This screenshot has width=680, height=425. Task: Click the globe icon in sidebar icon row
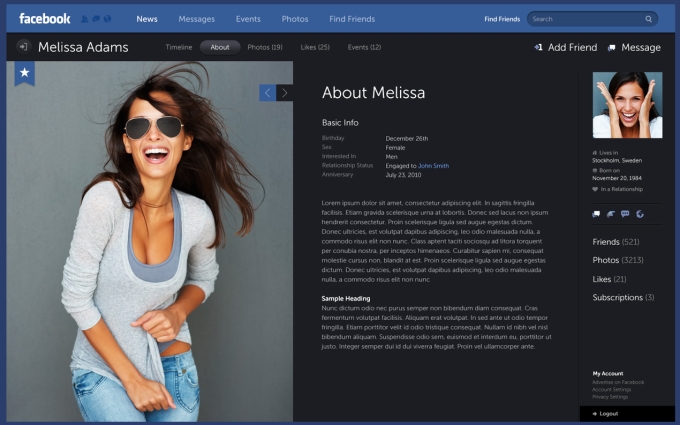pyautogui.click(x=640, y=214)
